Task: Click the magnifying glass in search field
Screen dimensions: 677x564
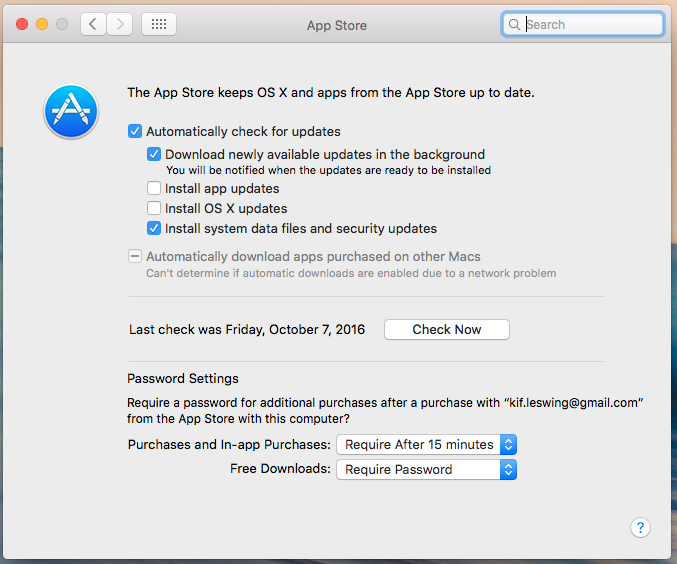Action: click(514, 25)
